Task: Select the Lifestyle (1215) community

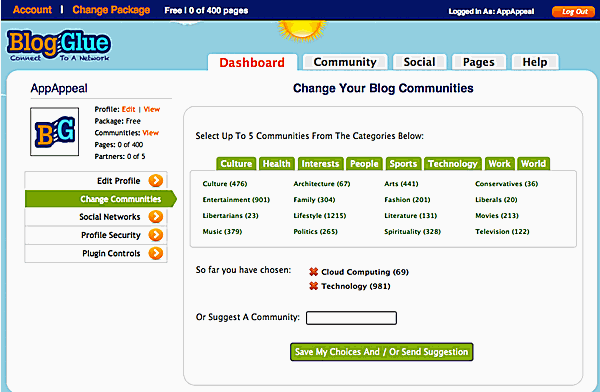Action: 320,216
